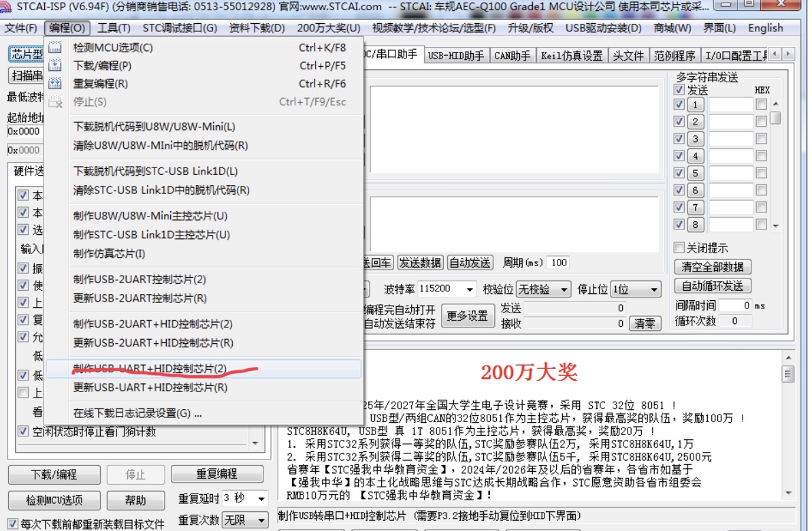Click the 周期(ms) input field
The width and height of the screenshot is (812, 531).
(x=557, y=263)
